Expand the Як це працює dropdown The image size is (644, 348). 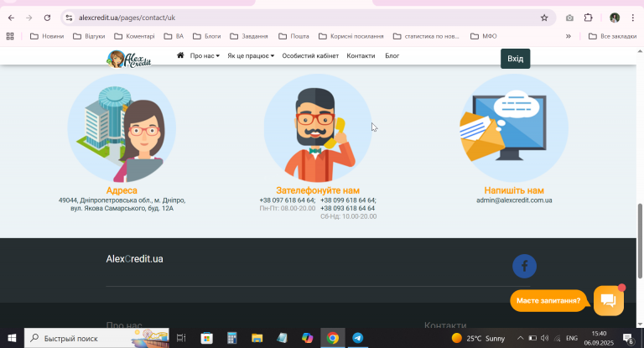[251, 55]
